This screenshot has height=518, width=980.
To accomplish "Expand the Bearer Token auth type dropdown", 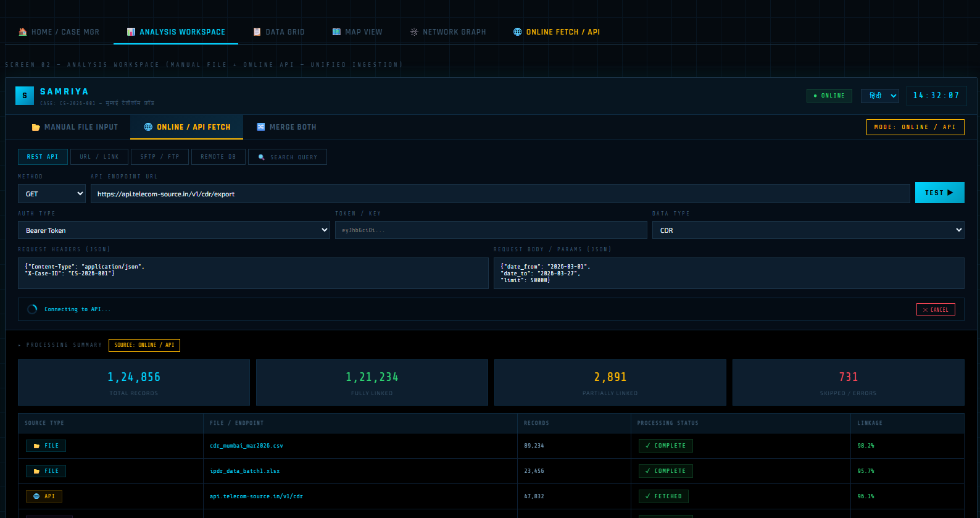I will [173, 230].
